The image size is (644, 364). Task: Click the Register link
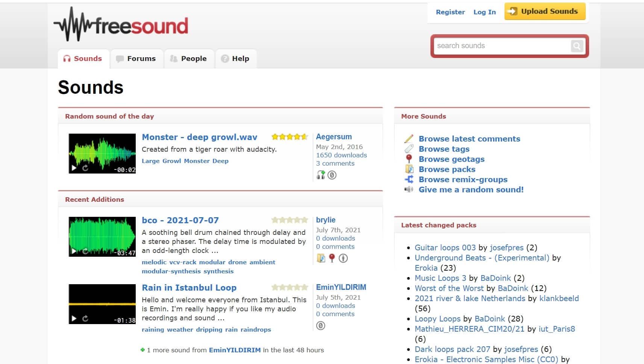pos(450,12)
